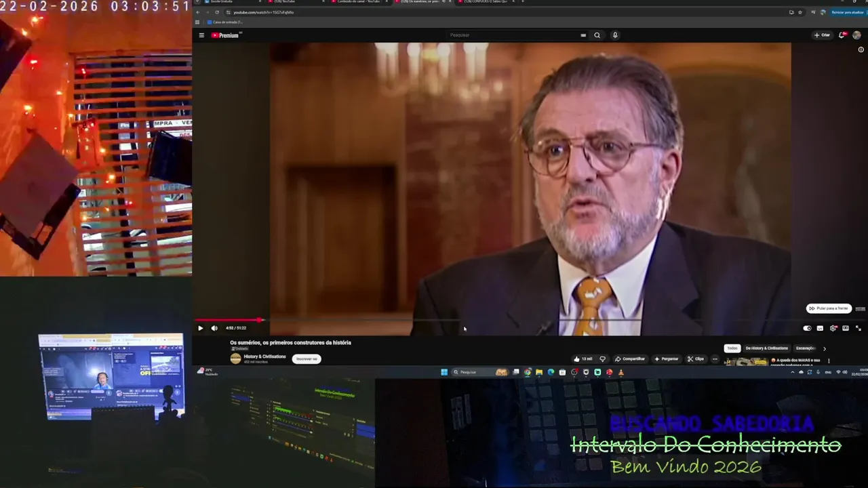Like the video (13 mil)
Screen dimensions: 868x488
pyautogui.click(x=583, y=359)
